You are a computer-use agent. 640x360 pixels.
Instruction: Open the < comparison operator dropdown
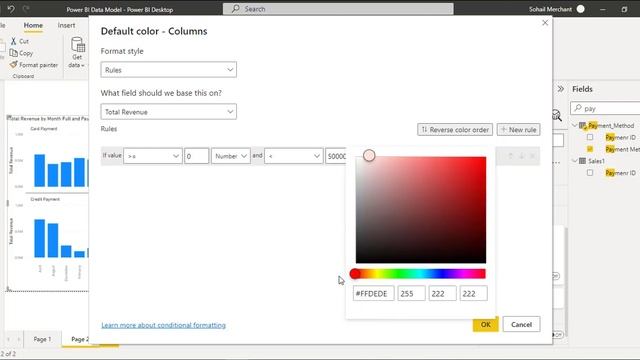click(x=293, y=156)
